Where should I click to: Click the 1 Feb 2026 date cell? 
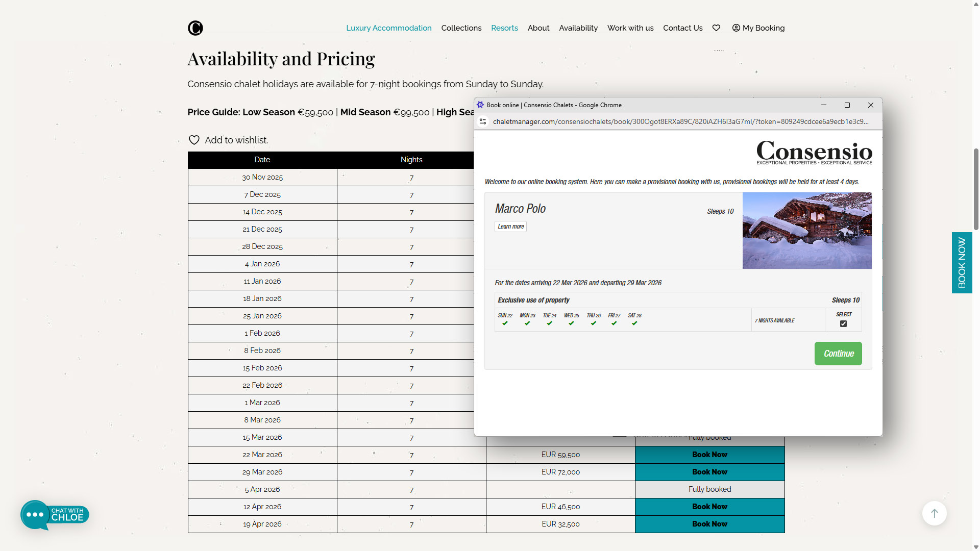(262, 333)
